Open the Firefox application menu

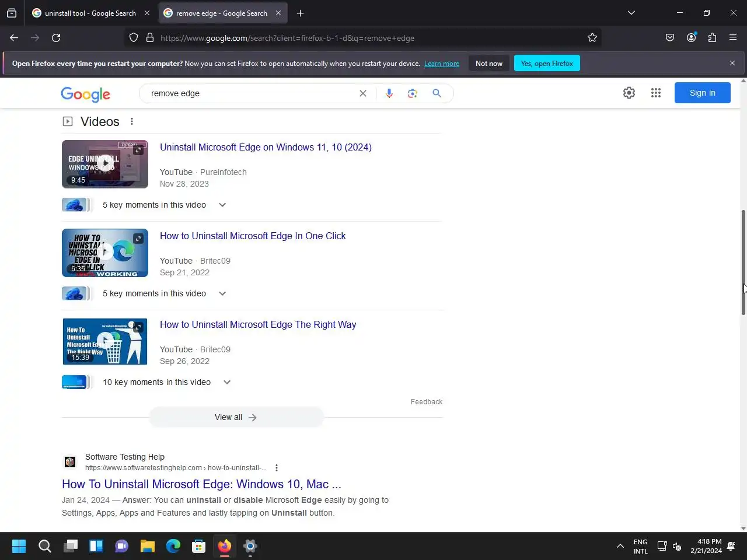733,38
